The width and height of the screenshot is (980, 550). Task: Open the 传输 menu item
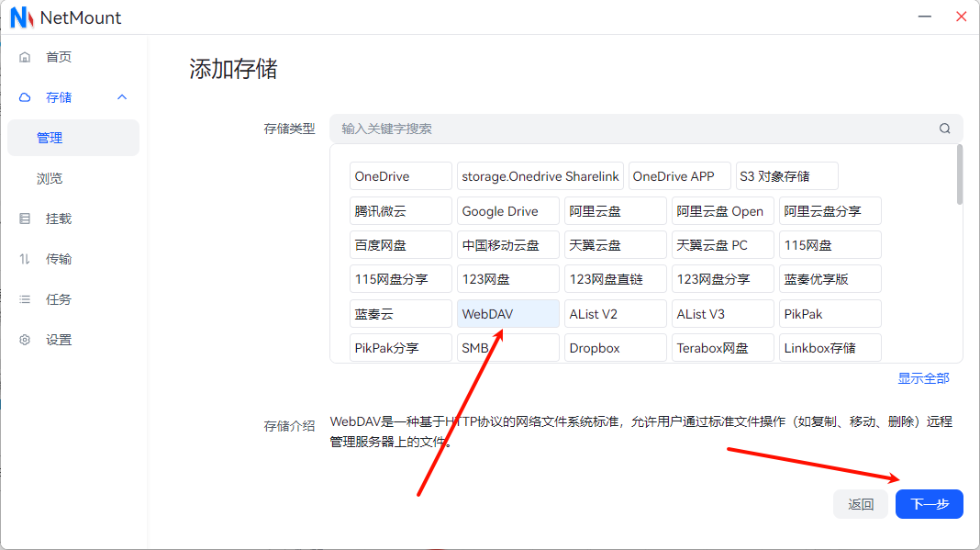[x=73, y=259]
